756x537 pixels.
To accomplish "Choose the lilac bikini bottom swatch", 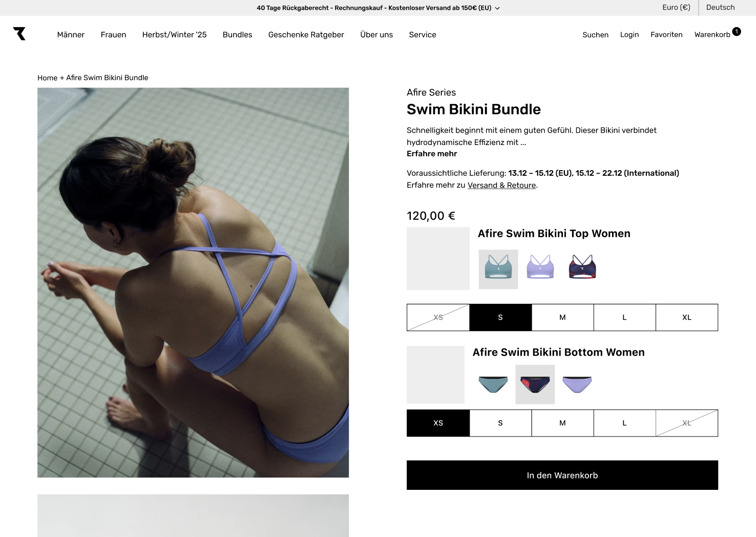I will [x=577, y=384].
